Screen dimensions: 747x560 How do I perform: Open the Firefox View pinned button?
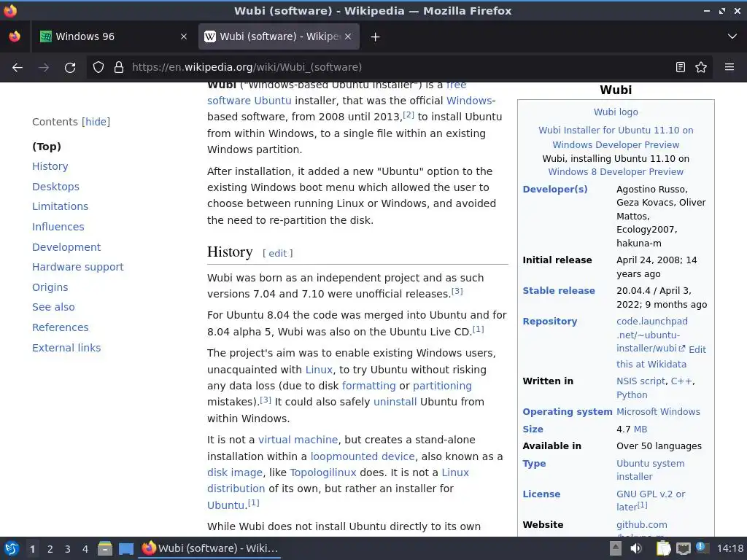tap(15, 36)
